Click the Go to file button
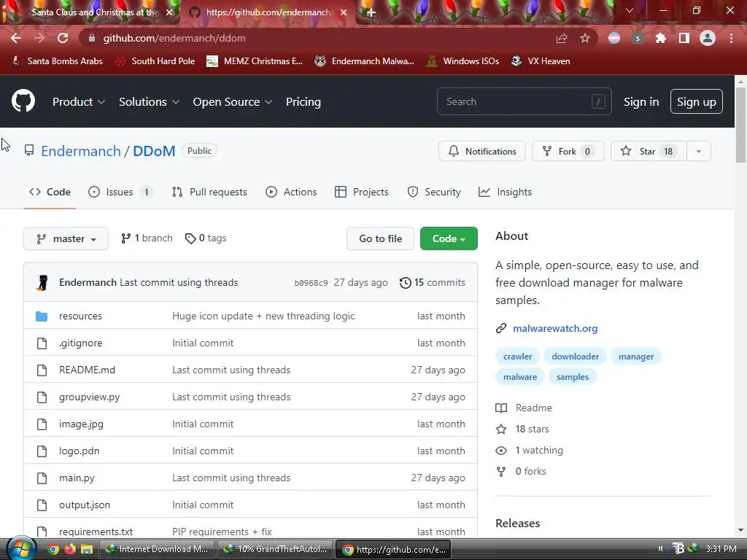The image size is (747, 560). tap(381, 238)
